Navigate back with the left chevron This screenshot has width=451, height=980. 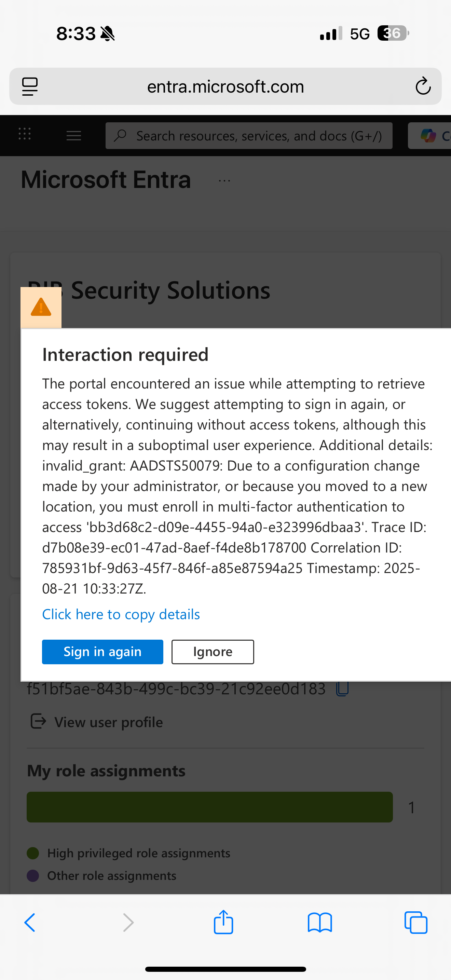tap(30, 923)
